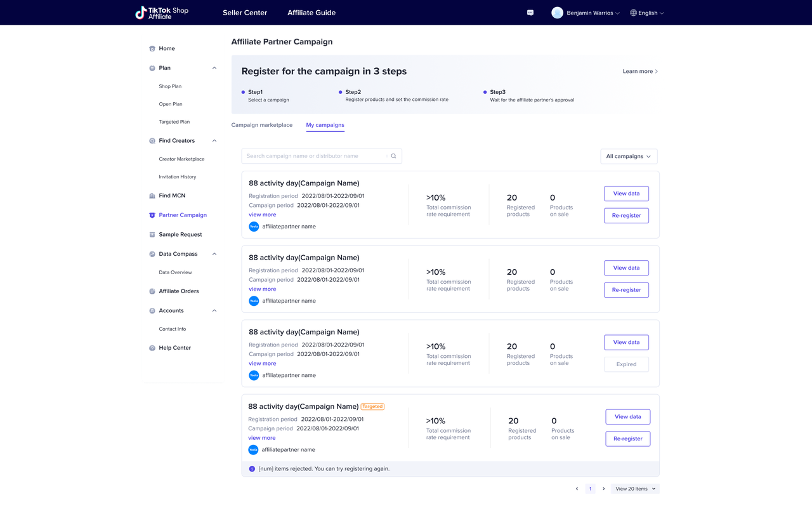Click the Help Center sidebar icon
Image resolution: width=812 pixels, height=509 pixels.
[152, 348]
